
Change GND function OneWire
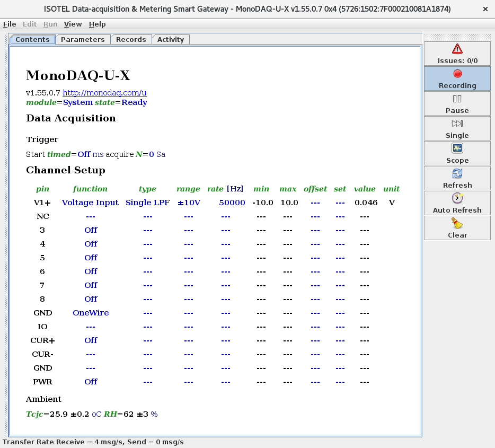pyautogui.click(x=91, y=313)
